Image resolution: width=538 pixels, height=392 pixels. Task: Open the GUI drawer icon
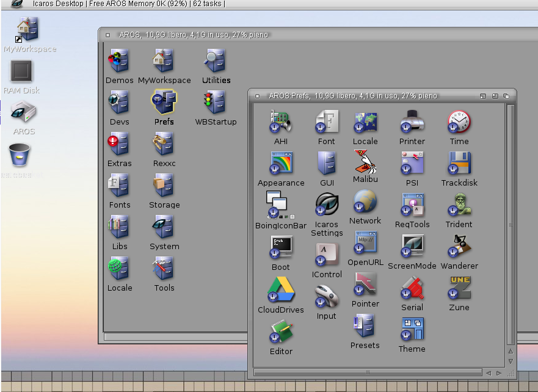click(x=327, y=163)
